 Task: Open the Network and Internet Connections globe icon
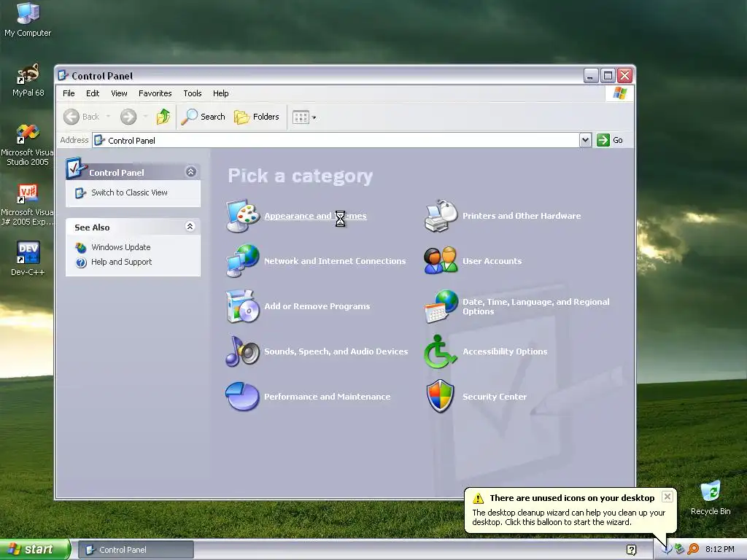pos(242,261)
